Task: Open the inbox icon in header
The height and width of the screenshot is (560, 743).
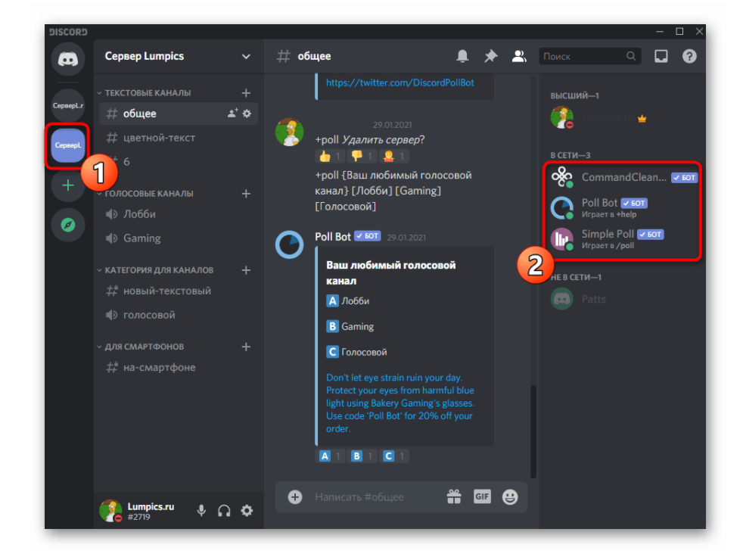Action: point(661,56)
